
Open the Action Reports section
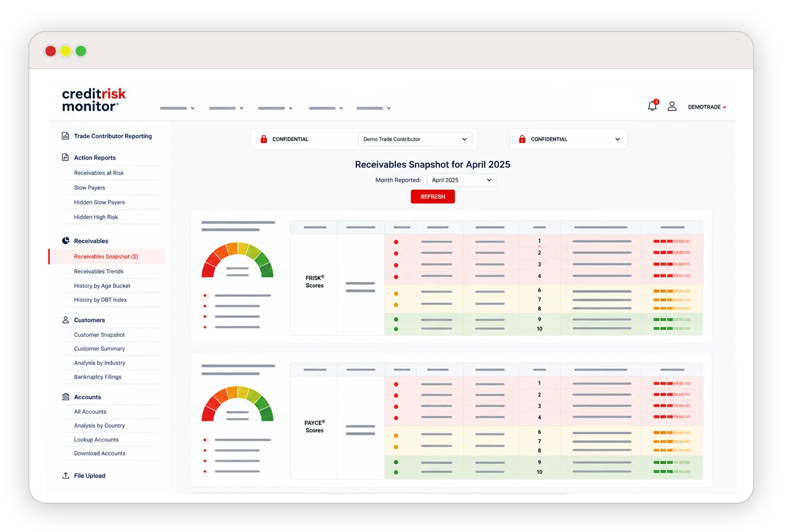point(95,158)
